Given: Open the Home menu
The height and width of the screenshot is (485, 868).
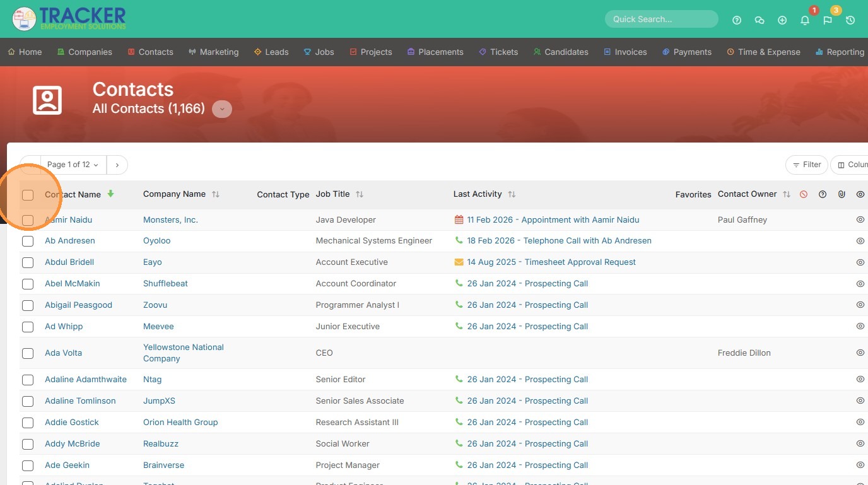Looking at the screenshot, I should [25, 52].
